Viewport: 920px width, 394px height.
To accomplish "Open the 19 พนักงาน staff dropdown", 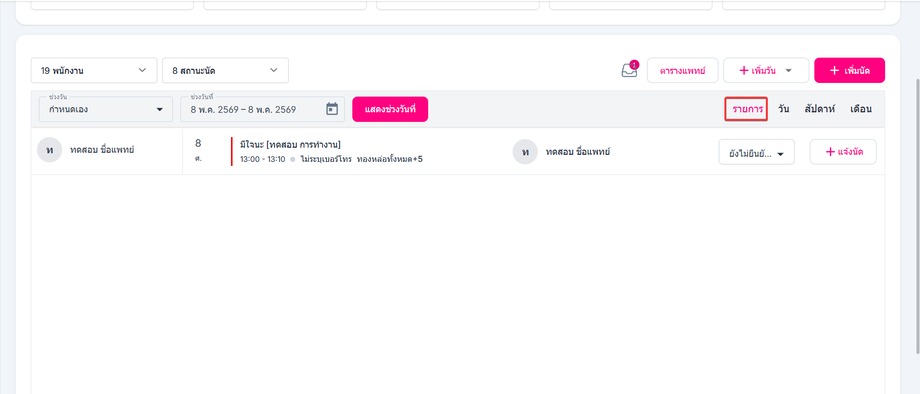I will [94, 70].
